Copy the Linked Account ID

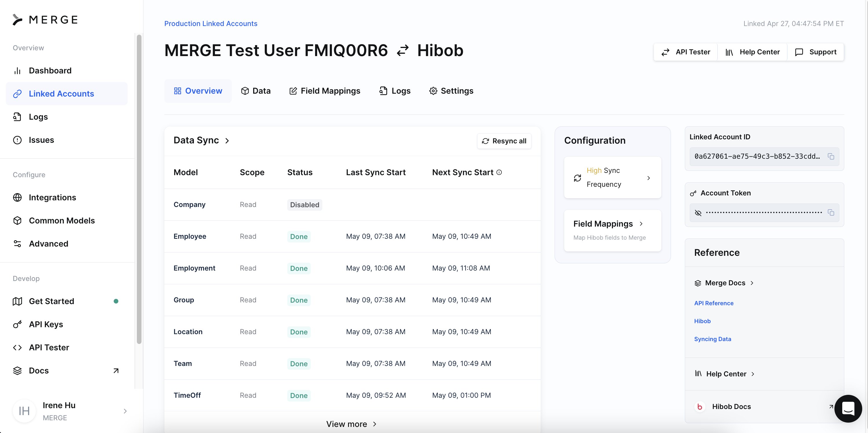coord(831,157)
